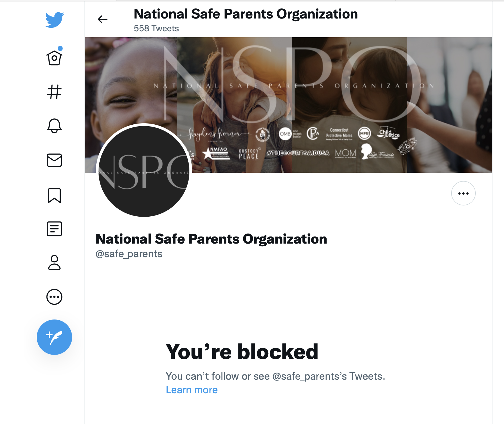
Task: Follow the Learn more link
Action: [192, 390]
